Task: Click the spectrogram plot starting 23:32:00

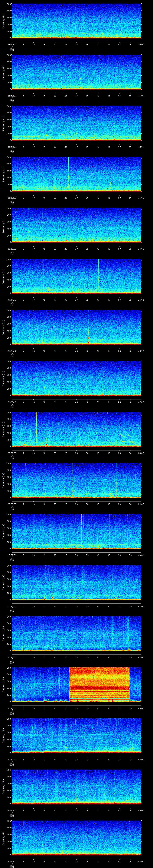Action: pos(76,174)
